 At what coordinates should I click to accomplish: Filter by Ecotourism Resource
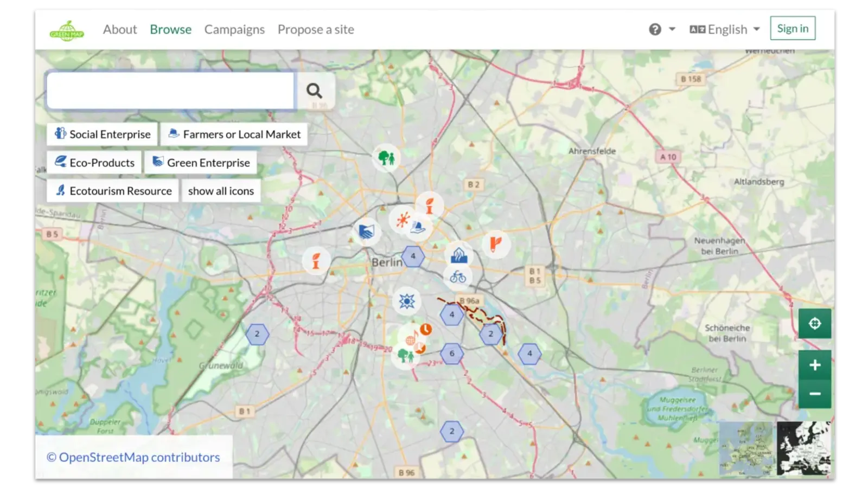coord(113,191)
